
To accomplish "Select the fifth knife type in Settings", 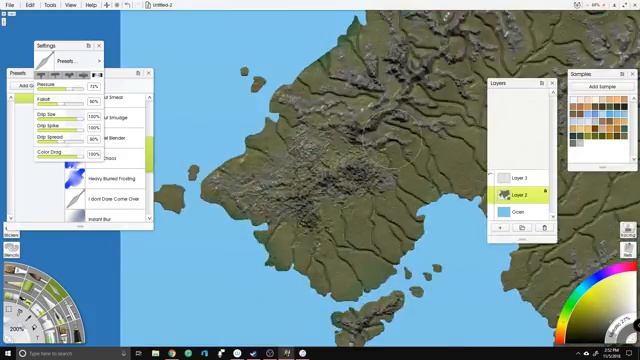I will [97, 75].
